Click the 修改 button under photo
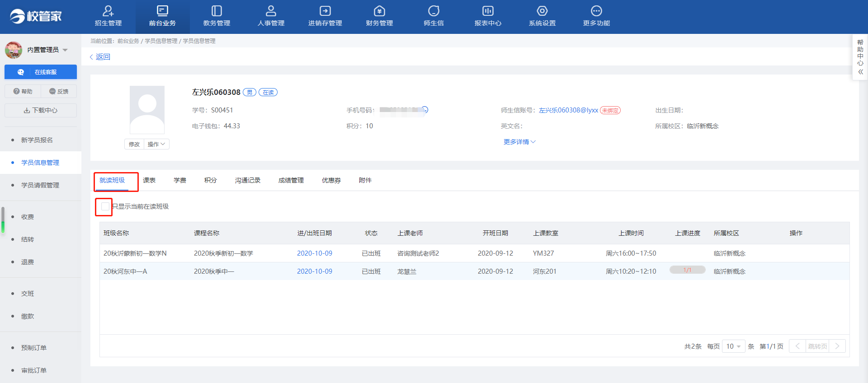Image resolution: width=868 pixels, height=383 pixels. coord(134,144)
